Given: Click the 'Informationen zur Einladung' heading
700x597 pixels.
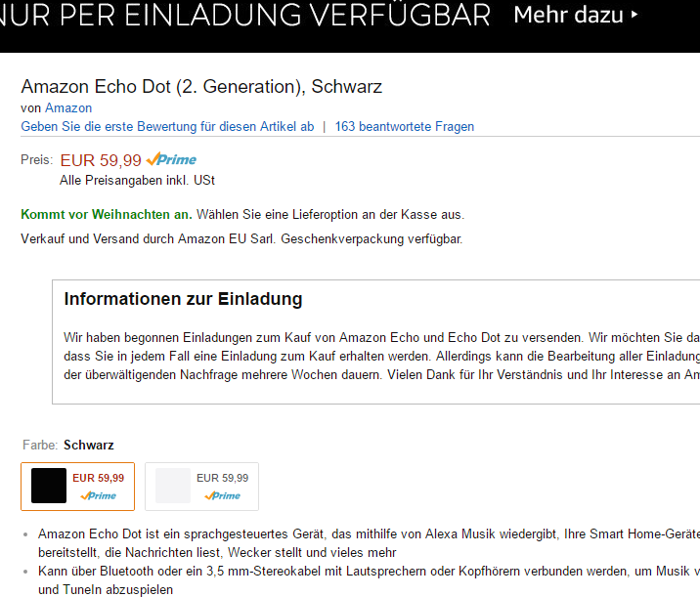Looking at the screenshot, I should (183, 299).
